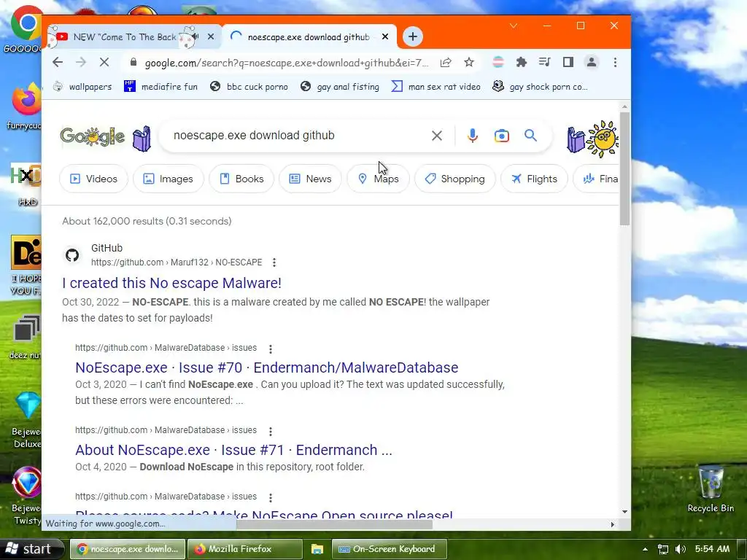Select the Firefox desktop shortcut icon
The image size is (747, 560).
(x=25, y=107)
